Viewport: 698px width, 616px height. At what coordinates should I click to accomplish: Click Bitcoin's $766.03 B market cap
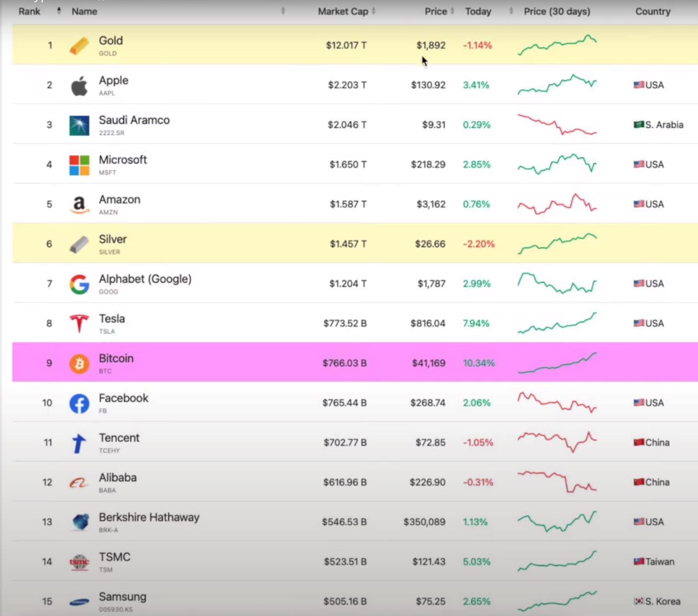(x=344, y=363)
